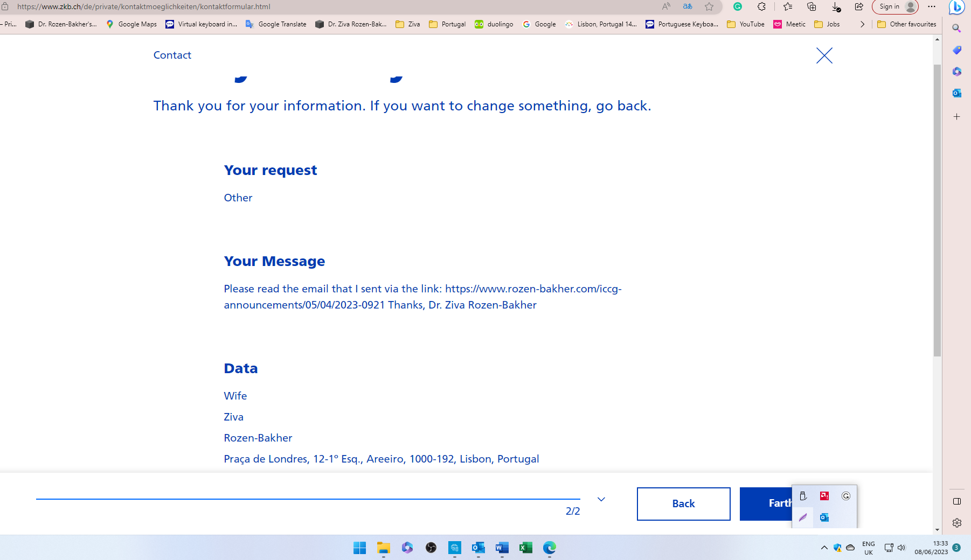This screenshot has width=971, height=560.
Task: Open the Collections icon
Action: [x=812, y=6]
